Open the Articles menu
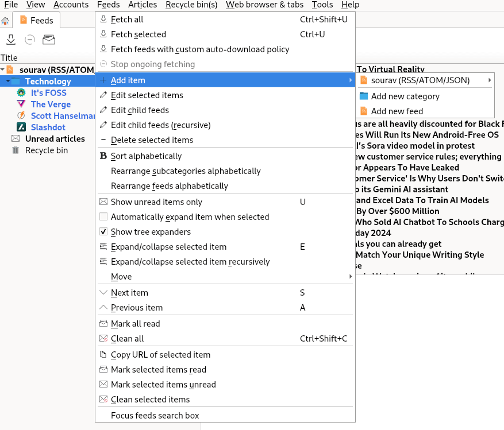504x430 pixels. [143, 5]
